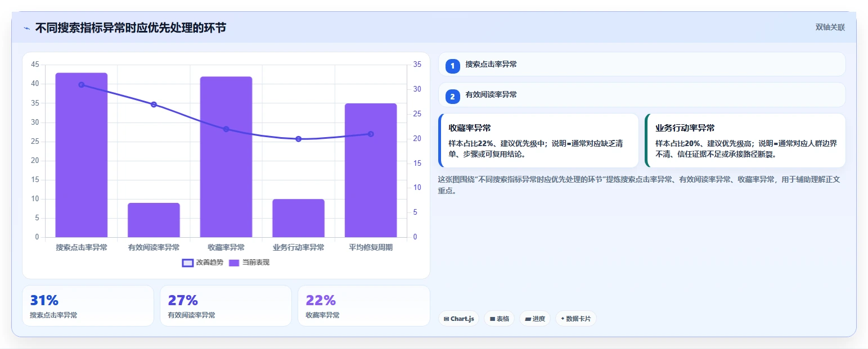Open the 31% 搜索点击率异常 stat card
The height and width of the screenshot is (349, 868).
(88, 306)
